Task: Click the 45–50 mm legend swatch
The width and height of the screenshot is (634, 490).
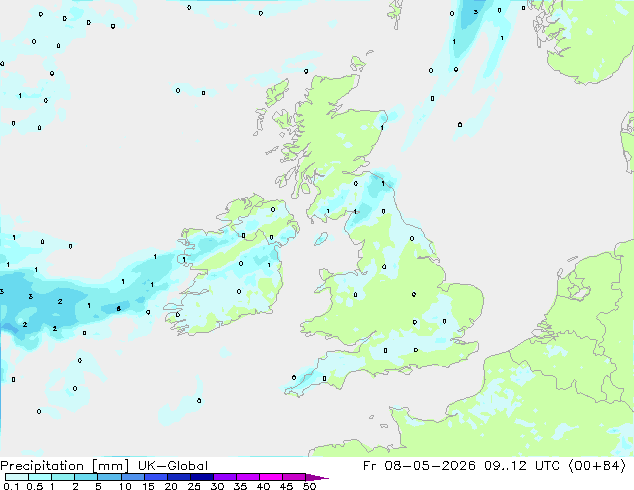Action: 294,477
